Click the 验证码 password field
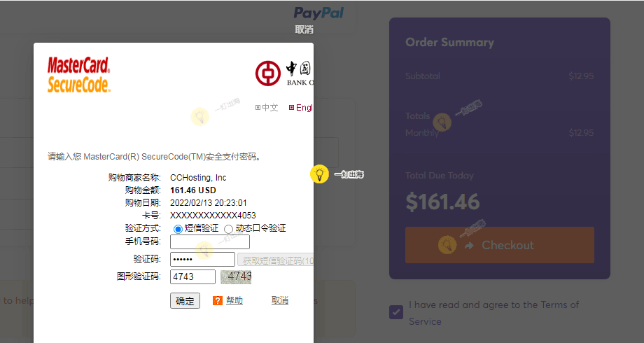 [202, 260]
